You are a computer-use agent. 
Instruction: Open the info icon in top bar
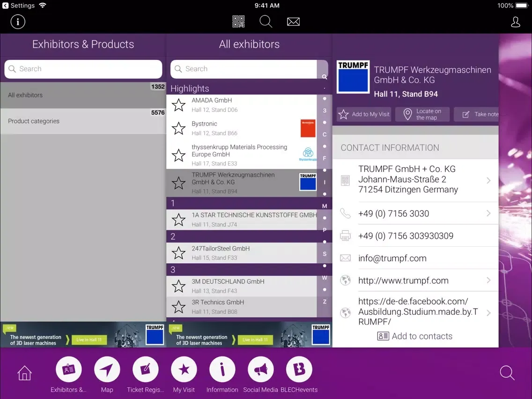[x=18, y=22]
